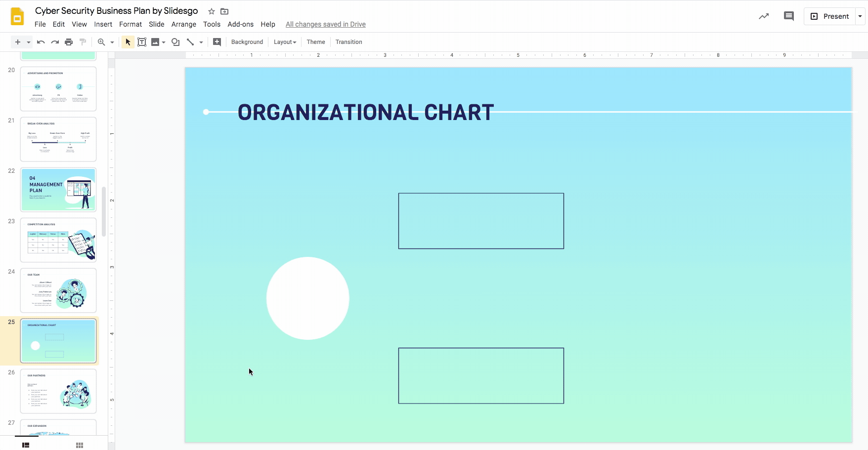The image size is (868, 450).
Task: Switch to grid view of slides
Action: [x=79, y=445]
